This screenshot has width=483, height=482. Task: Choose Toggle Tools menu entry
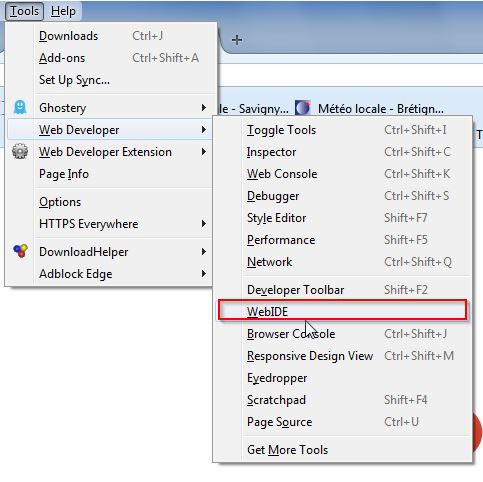[342, 130]
